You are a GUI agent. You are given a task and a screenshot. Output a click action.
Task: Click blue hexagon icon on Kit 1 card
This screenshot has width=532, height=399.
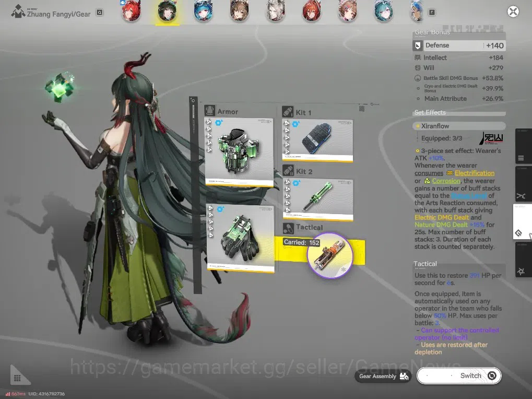[295, 124]
